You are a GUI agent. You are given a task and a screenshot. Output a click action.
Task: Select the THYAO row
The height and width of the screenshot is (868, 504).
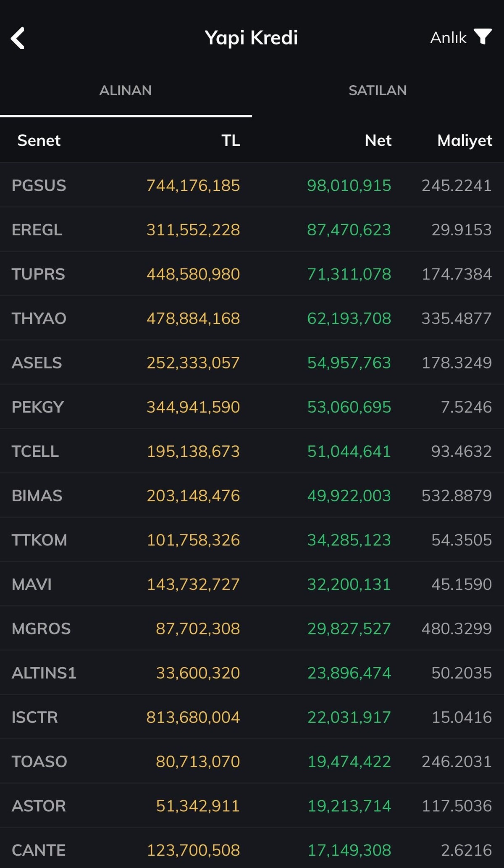[252, 318]
